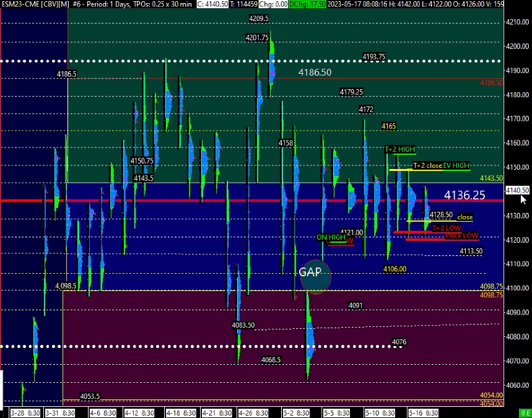Select the yellow 4165 label
The width and height of the screenshot is (532, 418).
click(388, 126)
